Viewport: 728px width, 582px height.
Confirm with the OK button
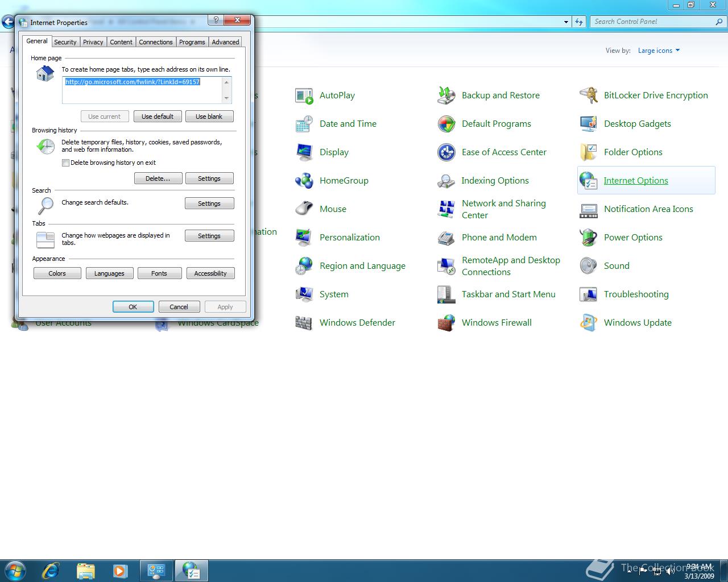(133, 307)
